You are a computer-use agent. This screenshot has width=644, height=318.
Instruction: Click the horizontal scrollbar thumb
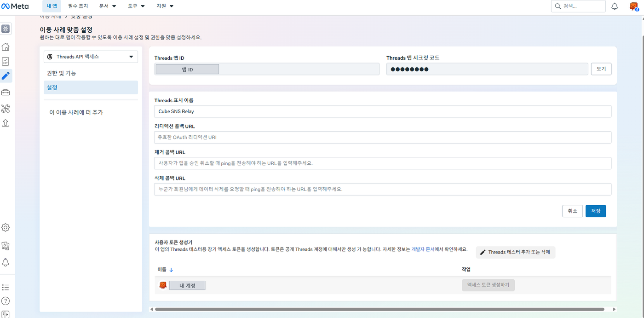[x=379, y=309]
